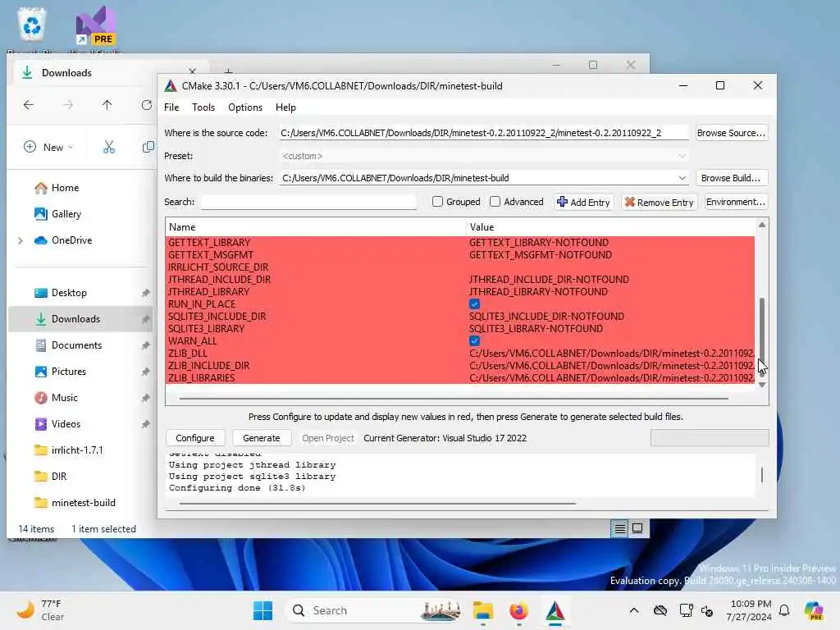Toggle the RUN_IN_PLACE checkbox
The width and height of the screenshot is (840, 630).
(x=474, y=304)
